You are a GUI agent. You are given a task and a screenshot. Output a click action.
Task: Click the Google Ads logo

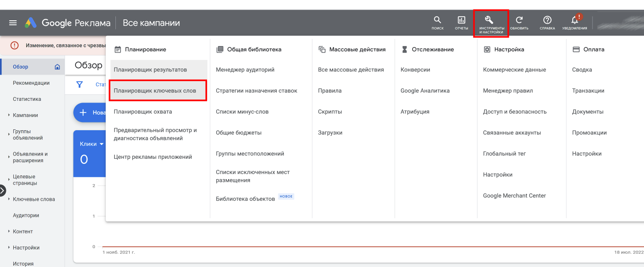pyautogui.click(x=31, y=23)
